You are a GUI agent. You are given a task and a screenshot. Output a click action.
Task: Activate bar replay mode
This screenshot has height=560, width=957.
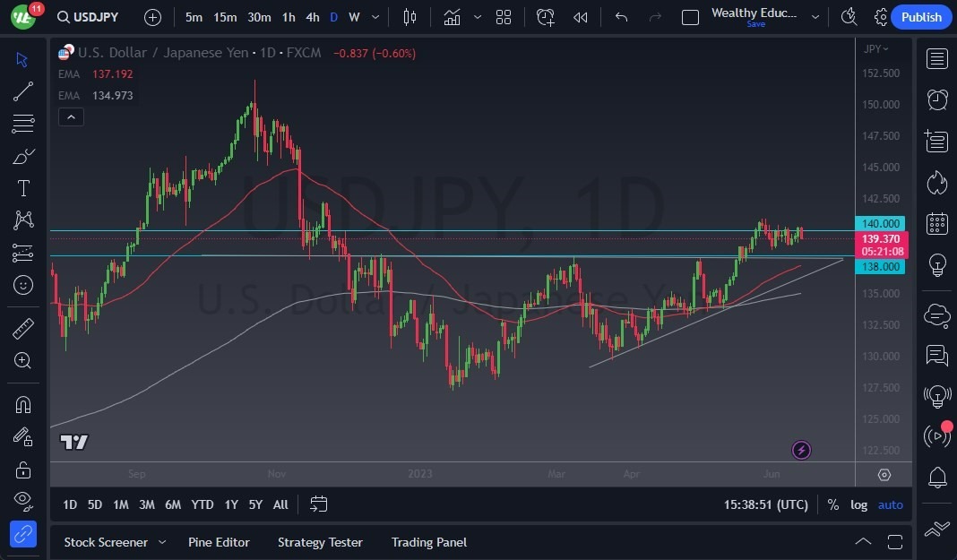tap(580, 16)
